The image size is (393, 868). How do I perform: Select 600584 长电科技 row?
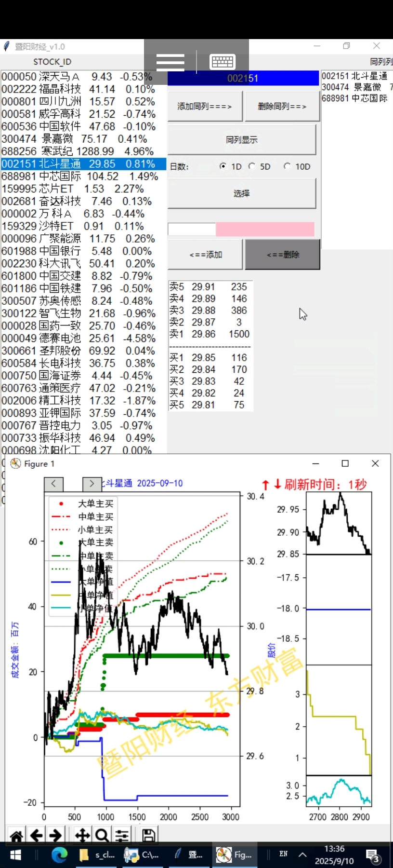point(83,363)
